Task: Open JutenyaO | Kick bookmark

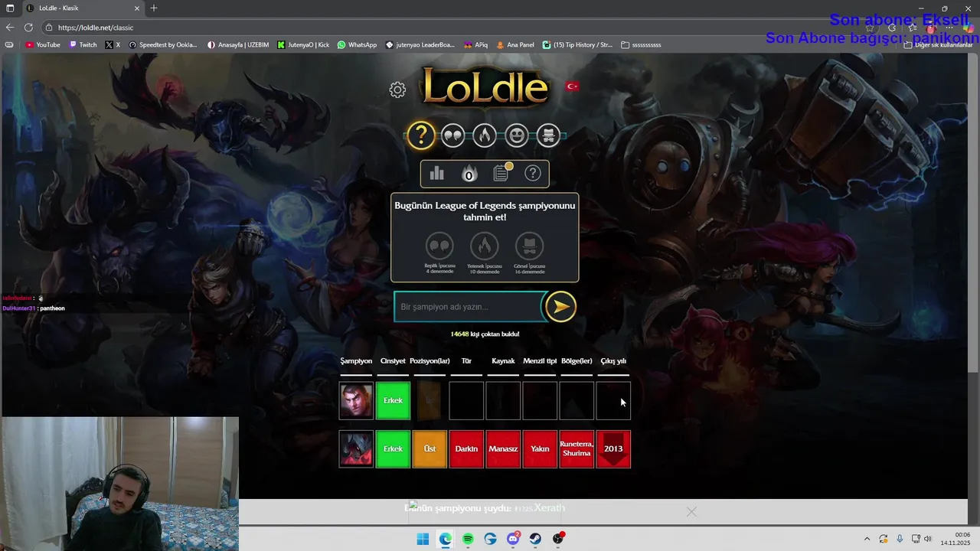Action: point(303,45)
